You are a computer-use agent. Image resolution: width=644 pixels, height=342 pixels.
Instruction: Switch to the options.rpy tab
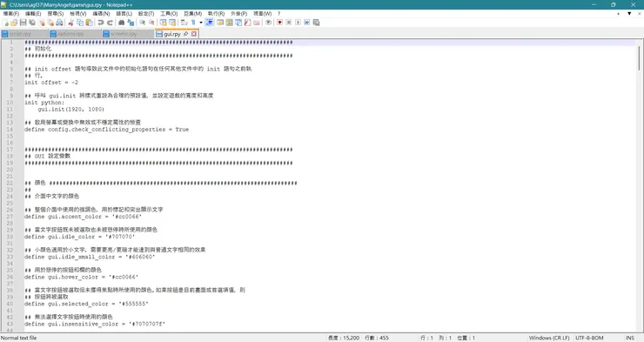coord(74,34)
